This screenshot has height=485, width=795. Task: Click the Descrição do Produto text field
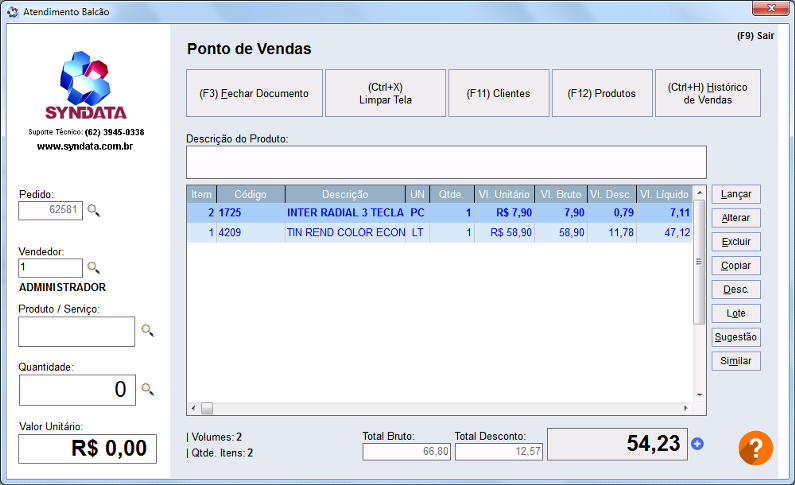(445, 162)
